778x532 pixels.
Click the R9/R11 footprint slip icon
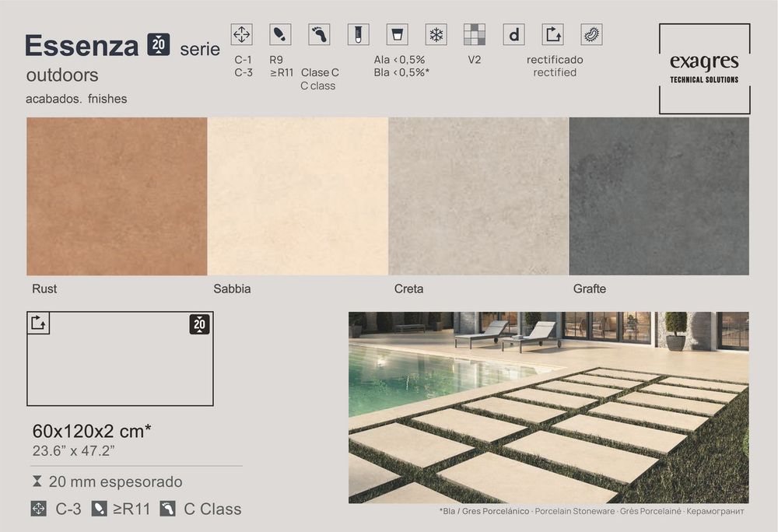point(279,34)
